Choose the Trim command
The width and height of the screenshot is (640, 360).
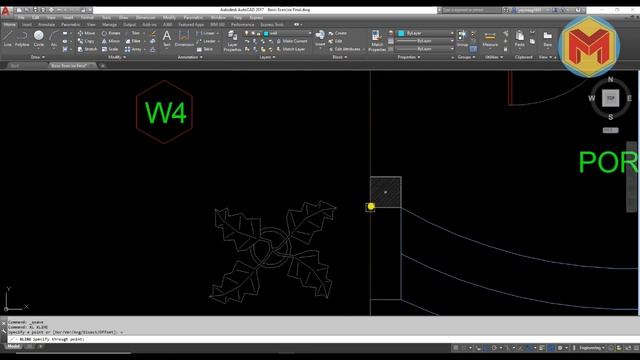coord(133,33)
